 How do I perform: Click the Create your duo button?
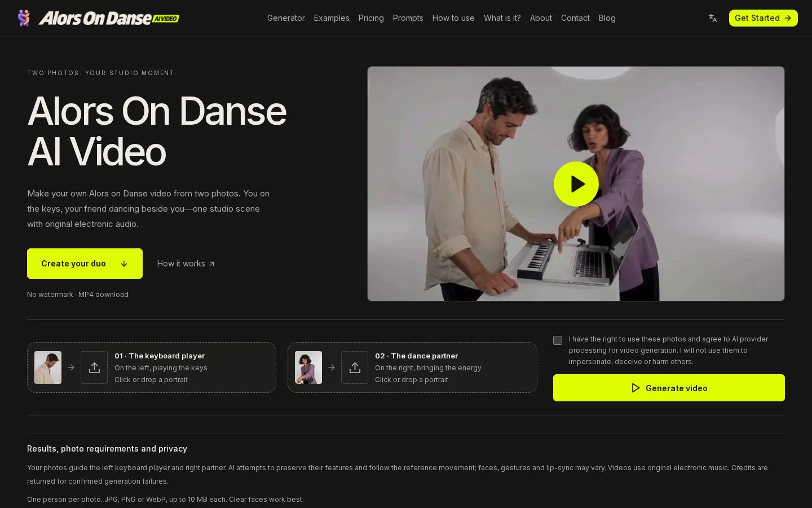tap(85, 264)
